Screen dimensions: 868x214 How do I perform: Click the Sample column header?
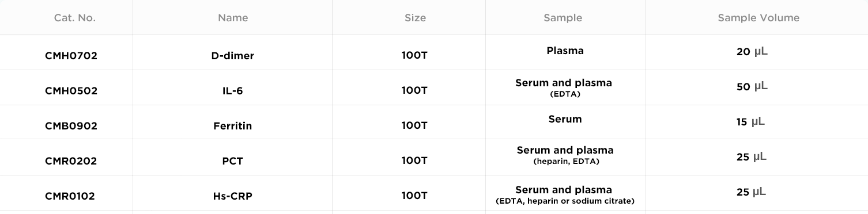click(x=563, y=18)
